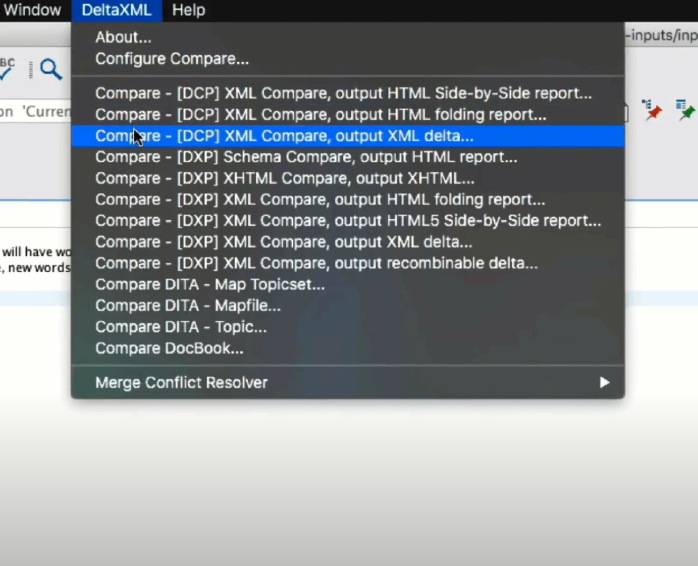Click the spell check ABC icon
The width and height of the screenshot is (698, 566).
(x=7, y=66)
